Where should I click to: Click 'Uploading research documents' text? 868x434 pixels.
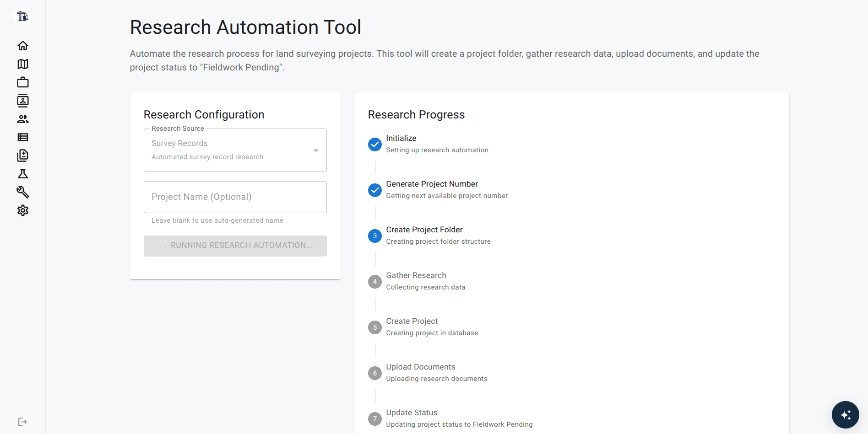tap(437, 379)
